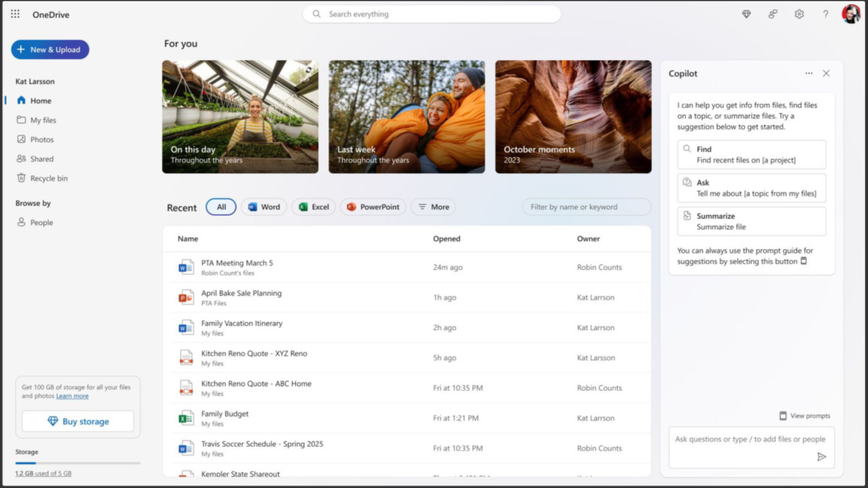868x488 pixels.
Task: Open the Copilot ellipsis menu
Action: point(809,73)
